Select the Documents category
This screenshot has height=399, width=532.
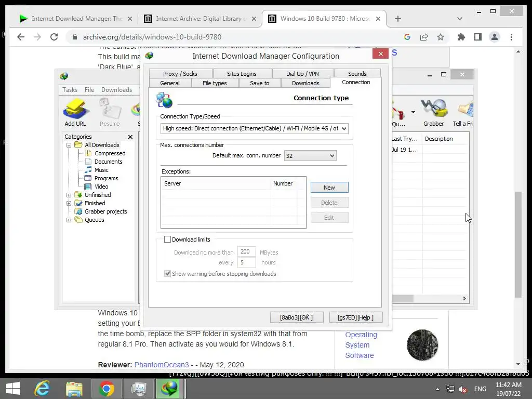pyautogui.click(x=108, y=162)
